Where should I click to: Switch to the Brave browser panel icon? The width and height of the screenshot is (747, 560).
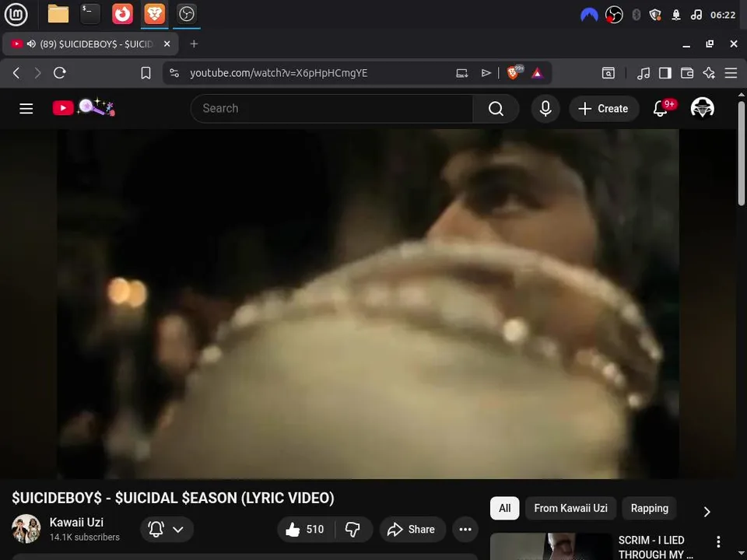pyautogui.click(x=154, y=14)
